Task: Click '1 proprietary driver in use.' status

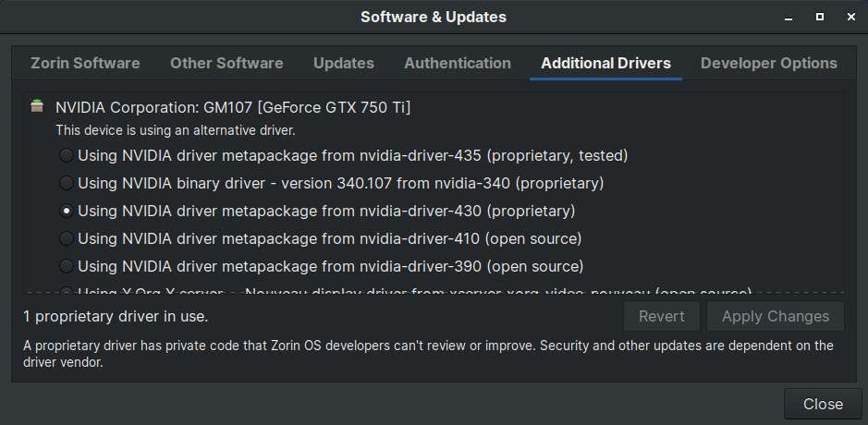Action: pyautogui.click(x=116, y=317)
